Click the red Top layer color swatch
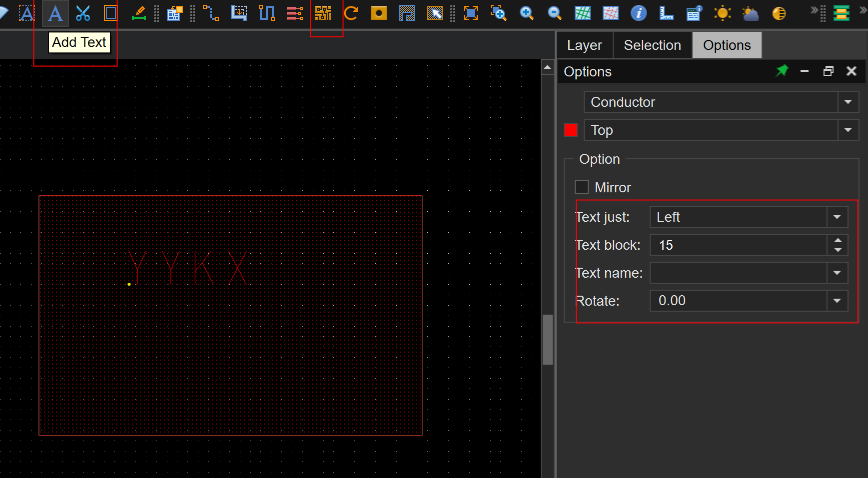Image resolution: width=868 pixels, height=478 pixels. point(571,130)
